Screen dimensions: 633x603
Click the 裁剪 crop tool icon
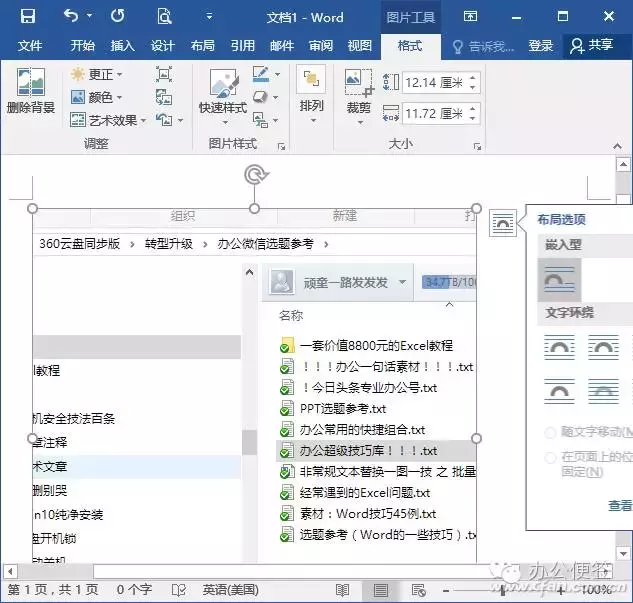tap(359, 85)
